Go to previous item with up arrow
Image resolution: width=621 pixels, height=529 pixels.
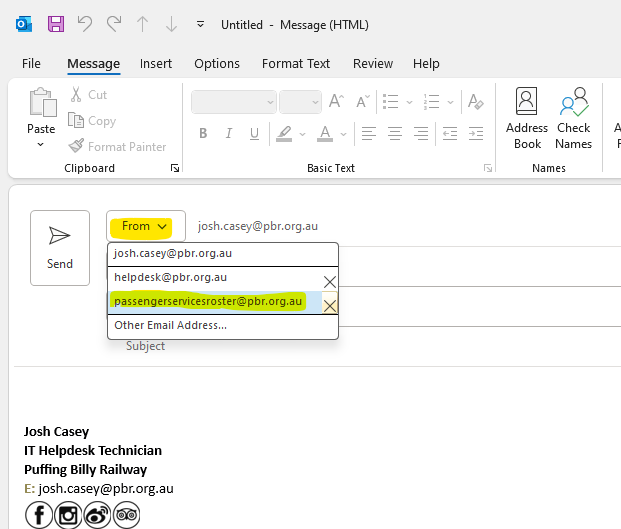[142, 25]
